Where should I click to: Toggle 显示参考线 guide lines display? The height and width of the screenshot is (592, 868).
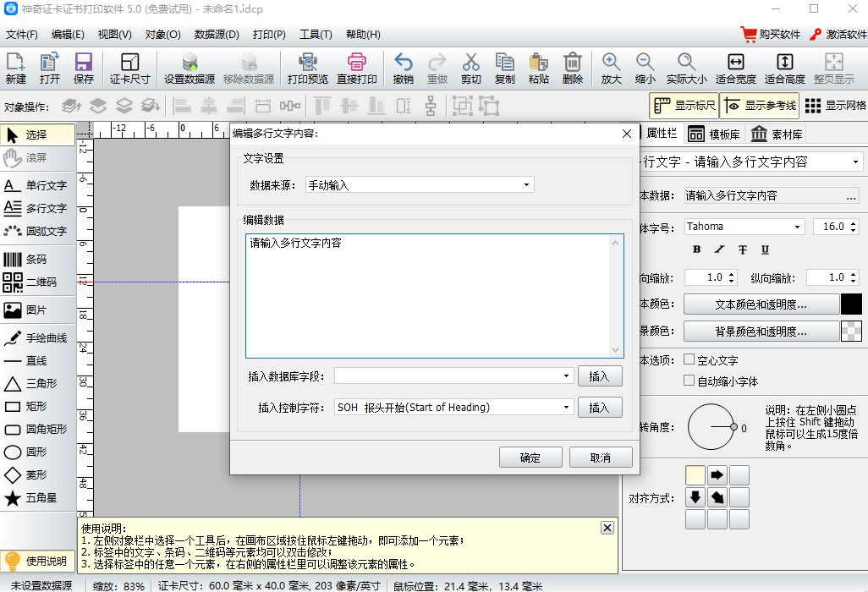point(760,105)
